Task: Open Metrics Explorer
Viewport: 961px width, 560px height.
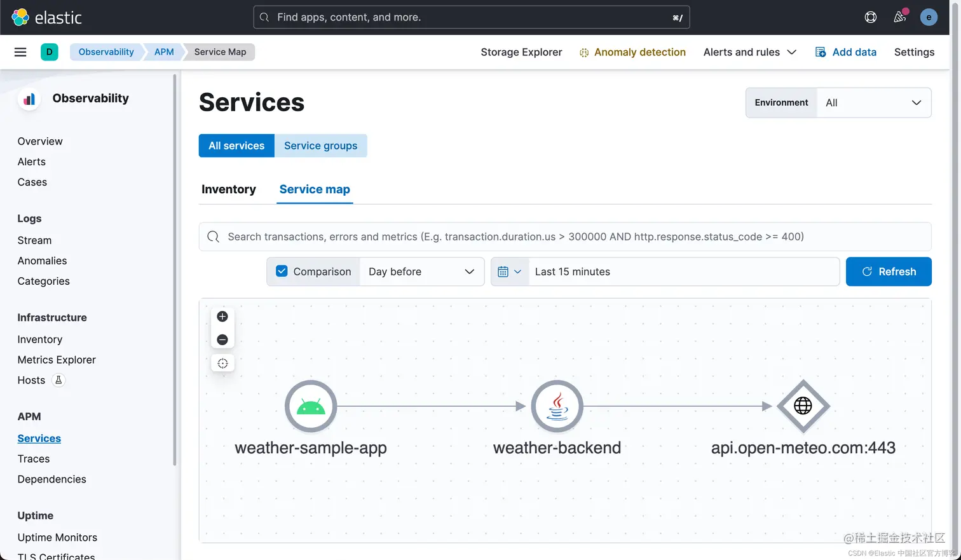Action: pos(57,360)
